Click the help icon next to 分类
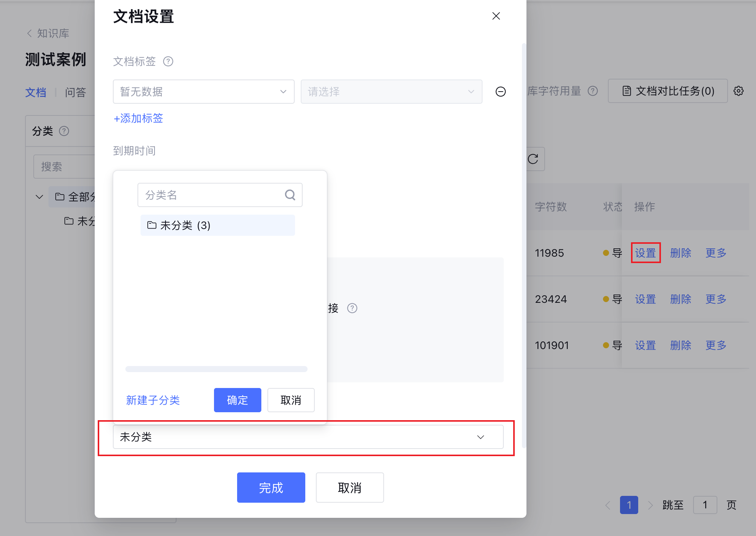Image resolution: width=756 pixels, height=536 pixels. [x=64, y=131]
